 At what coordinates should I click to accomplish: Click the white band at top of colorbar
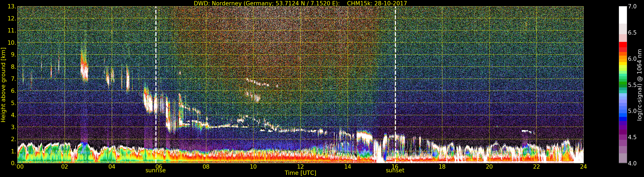click(623, 15)
